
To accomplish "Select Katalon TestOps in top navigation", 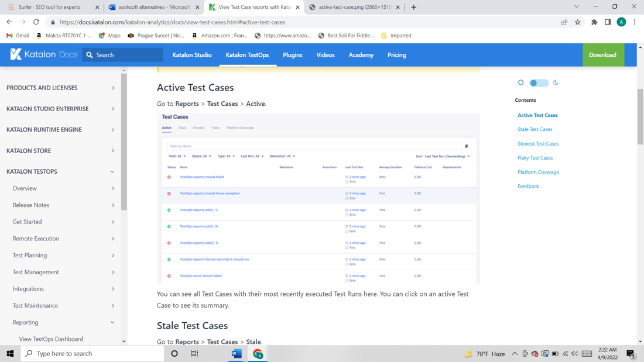I will (247, 55).
